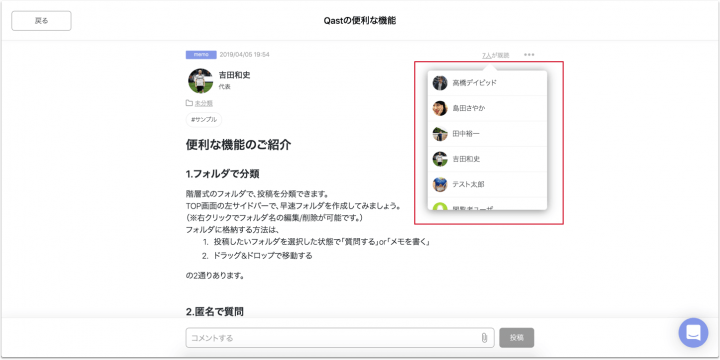Select 高橋デイビッド avatar in viewer list
Viewport: 720px width, 360px height.
[440, 83]
